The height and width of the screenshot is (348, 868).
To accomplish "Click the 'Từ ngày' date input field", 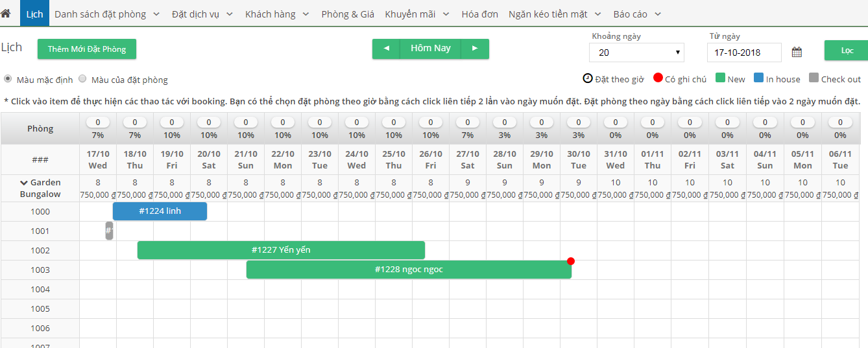I will [x=743, y=52].
